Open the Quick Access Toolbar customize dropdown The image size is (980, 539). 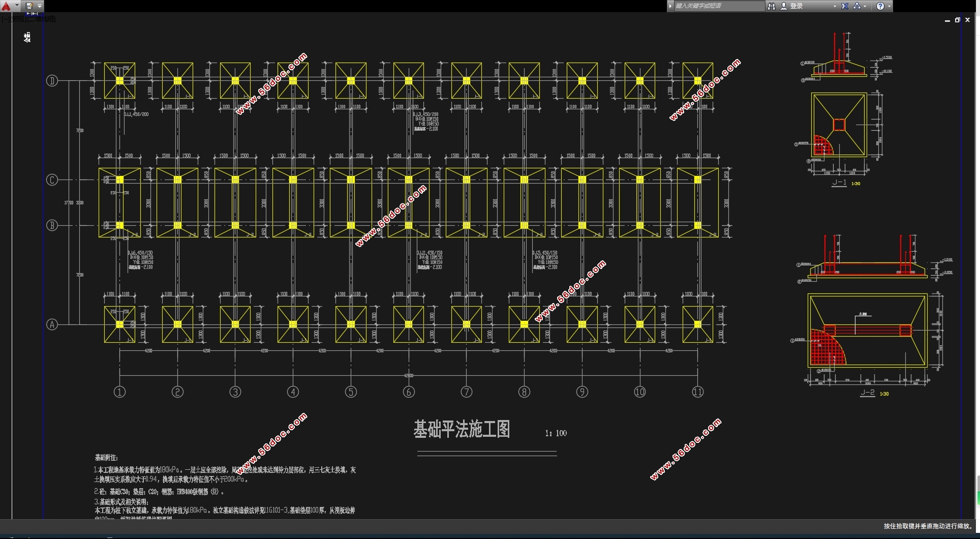[40, 6]
